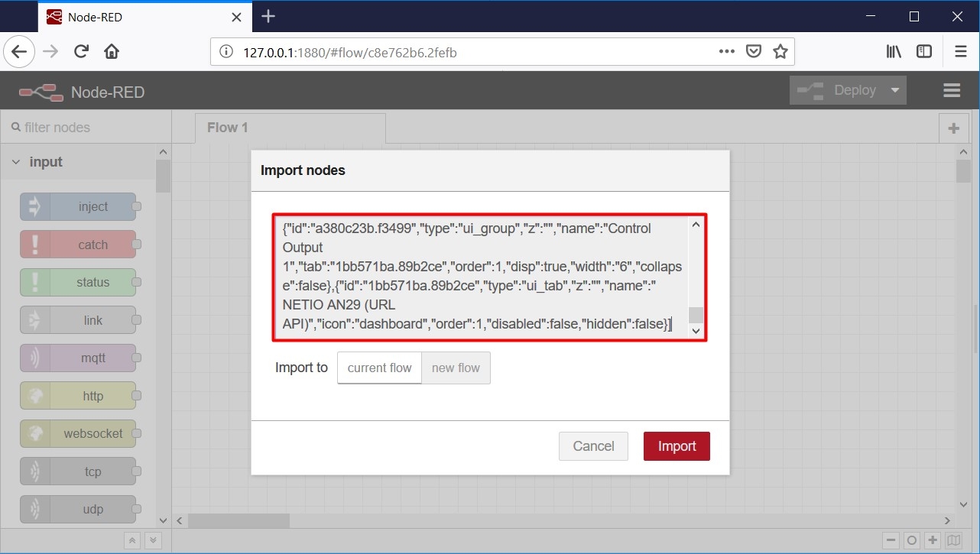Image resolution: width=980 pixels, height=554 pixels.
Task: Bookmark this page with the star icon
Action: 780,52
